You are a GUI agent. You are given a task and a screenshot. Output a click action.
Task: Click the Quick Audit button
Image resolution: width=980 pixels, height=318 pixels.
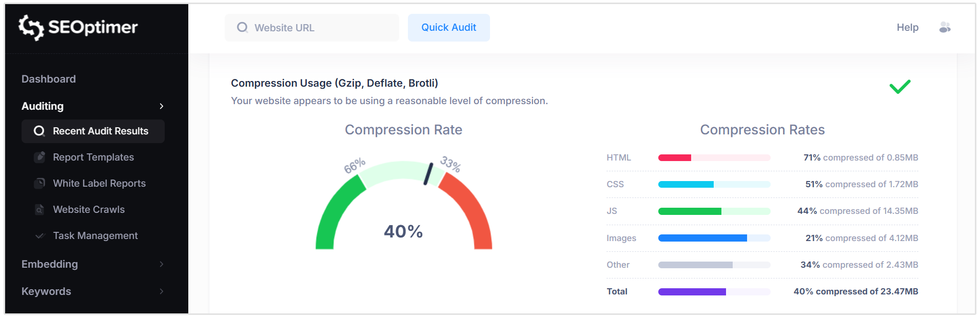tap(448, 27)
